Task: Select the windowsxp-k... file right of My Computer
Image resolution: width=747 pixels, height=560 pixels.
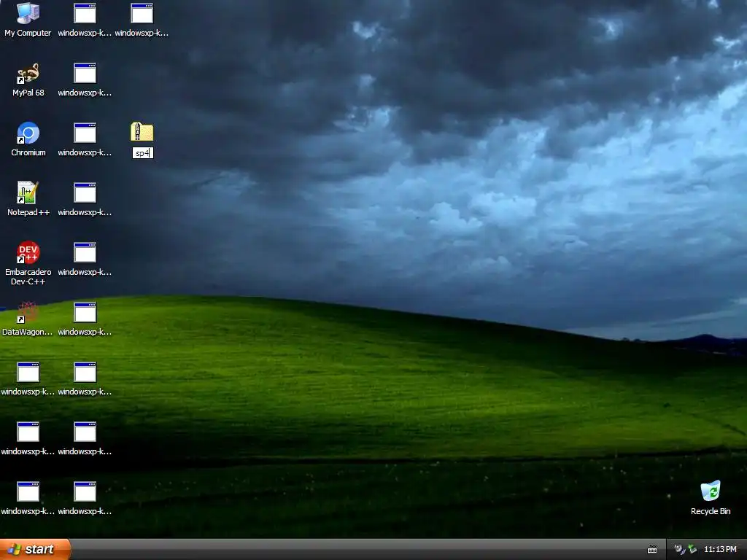Action: (85, 20)
